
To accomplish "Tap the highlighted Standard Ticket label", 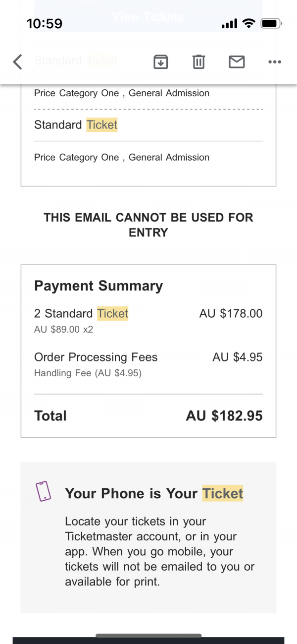I will click(76, 125).
